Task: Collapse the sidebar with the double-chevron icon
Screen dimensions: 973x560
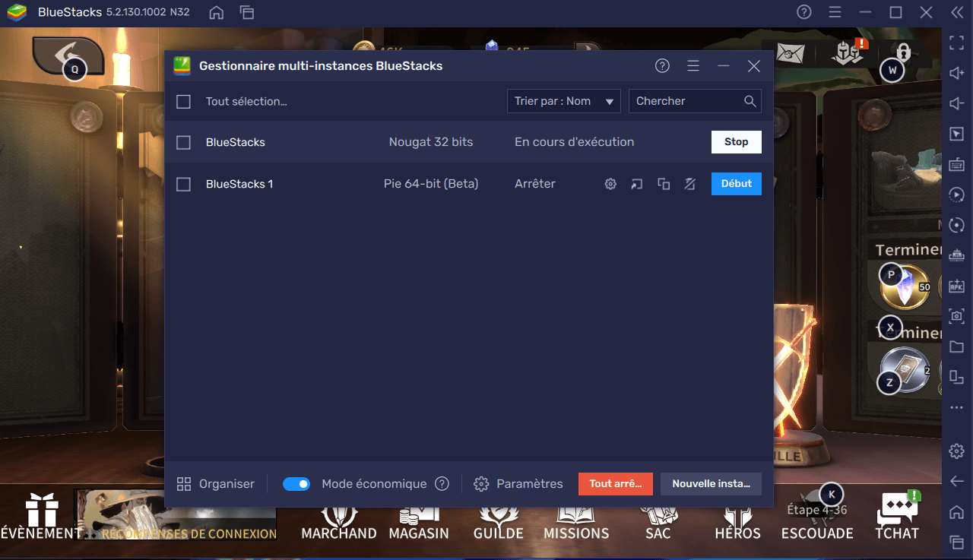Action: pos(956,12)
